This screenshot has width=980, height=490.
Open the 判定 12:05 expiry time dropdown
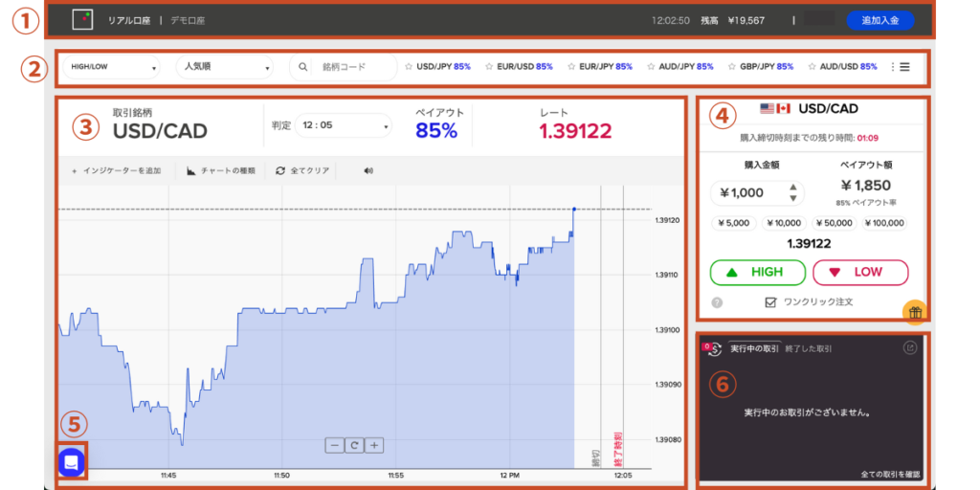(x=344, y=126)
